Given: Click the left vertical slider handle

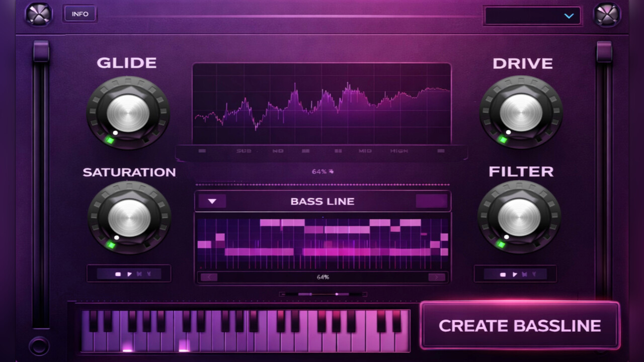Looking at the screenshot, I should pyautogui.click(x=41, y=52).
